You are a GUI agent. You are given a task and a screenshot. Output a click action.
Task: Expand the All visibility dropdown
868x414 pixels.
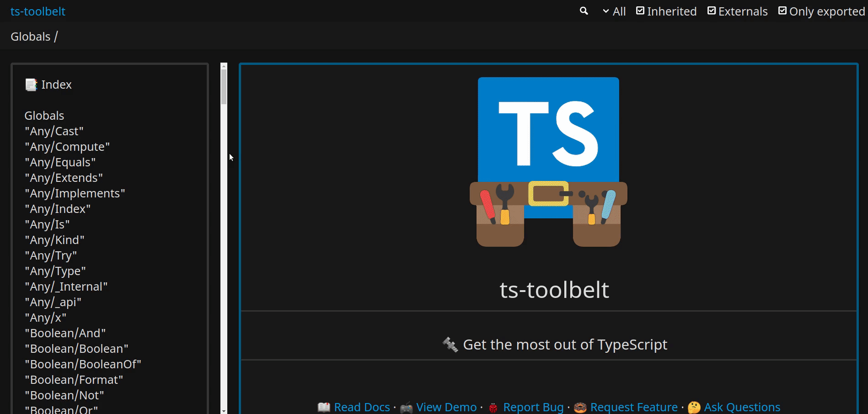(614, 11)
